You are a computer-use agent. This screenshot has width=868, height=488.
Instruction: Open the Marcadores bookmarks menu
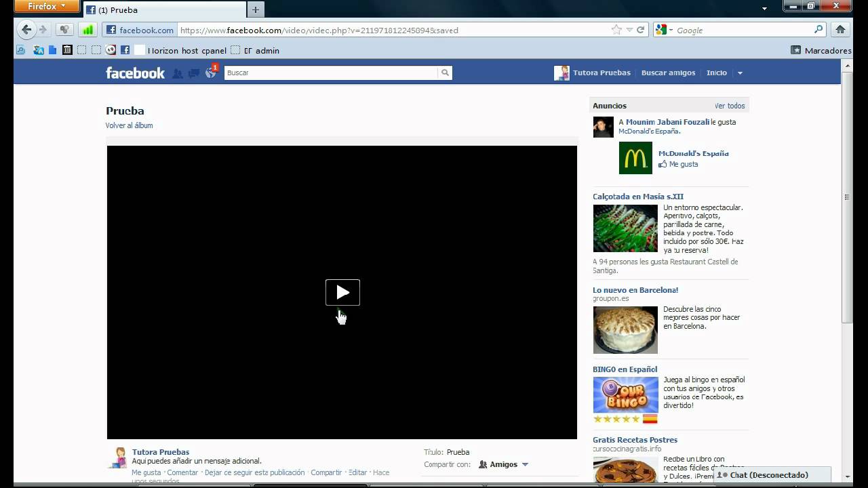(821, 50)
